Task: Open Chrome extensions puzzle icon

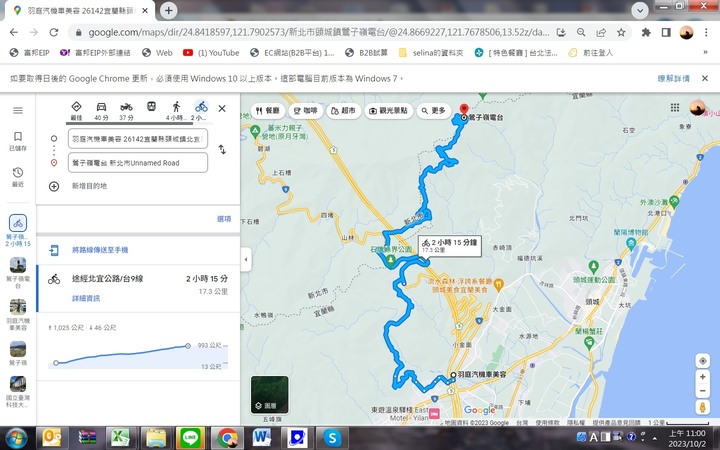Action: (x=646, y=32)
